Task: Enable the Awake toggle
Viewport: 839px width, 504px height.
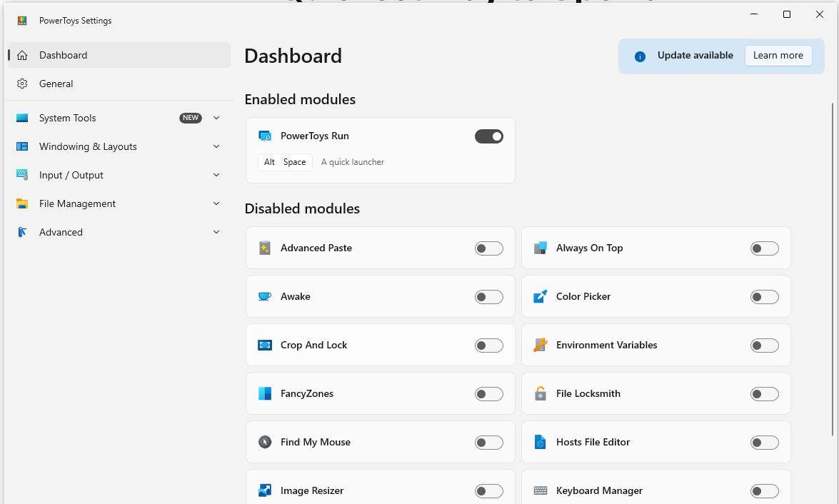Action: click(x=489, y=297)
